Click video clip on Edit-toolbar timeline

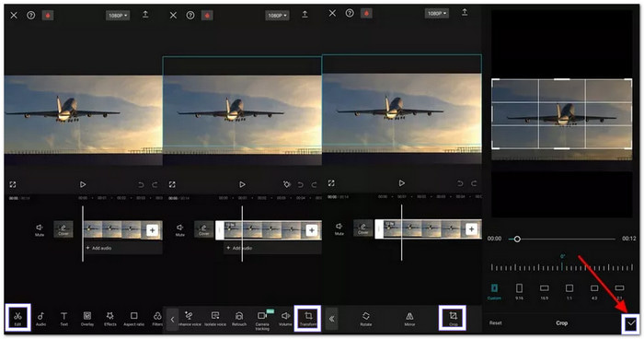(123, 230)
